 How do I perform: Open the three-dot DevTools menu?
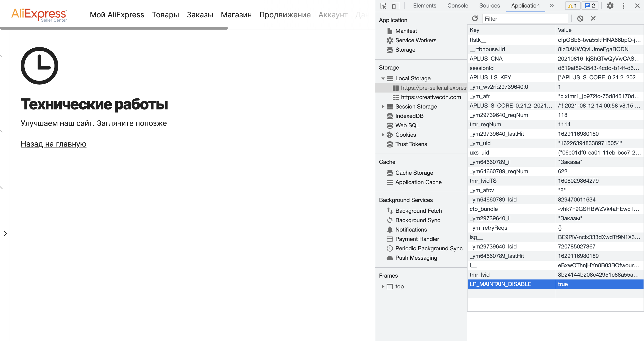pyautogui.click(x=624, y=5)
